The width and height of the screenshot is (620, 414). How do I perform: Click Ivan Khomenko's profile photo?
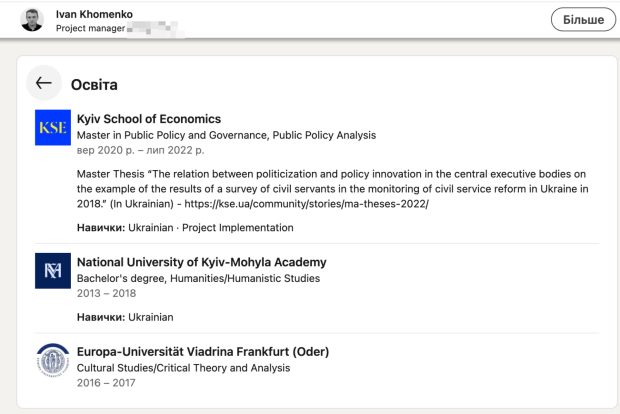pos(32,20)
